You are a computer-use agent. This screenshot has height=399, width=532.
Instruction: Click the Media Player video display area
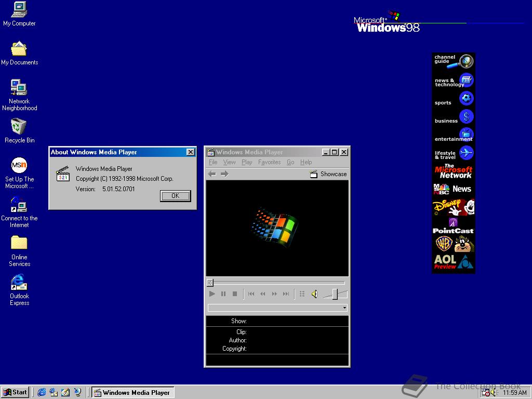click(277, 229)
